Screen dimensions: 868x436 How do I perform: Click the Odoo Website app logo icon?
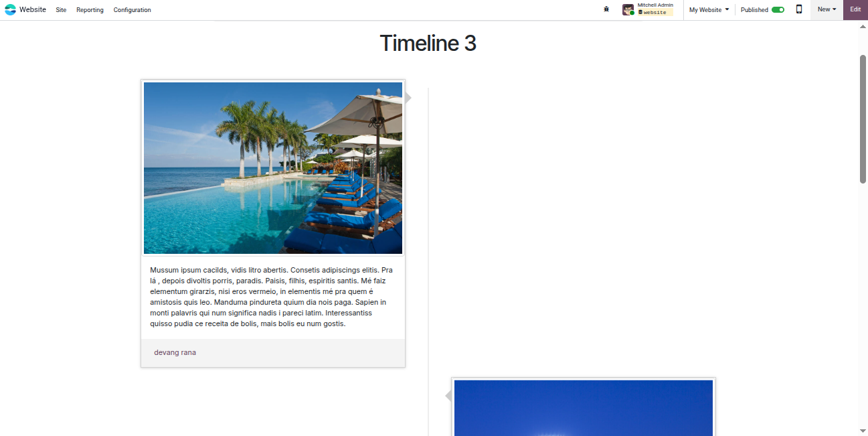(x=10, y=9)
